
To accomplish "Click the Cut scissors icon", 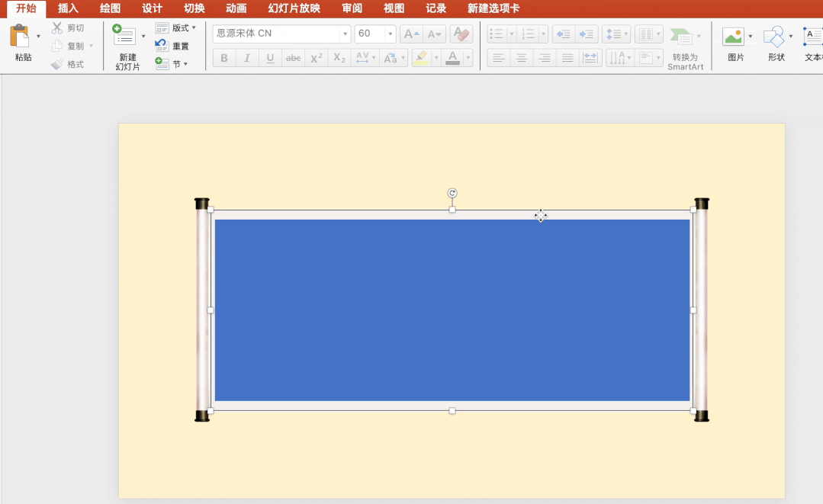I will pos(57,27).
